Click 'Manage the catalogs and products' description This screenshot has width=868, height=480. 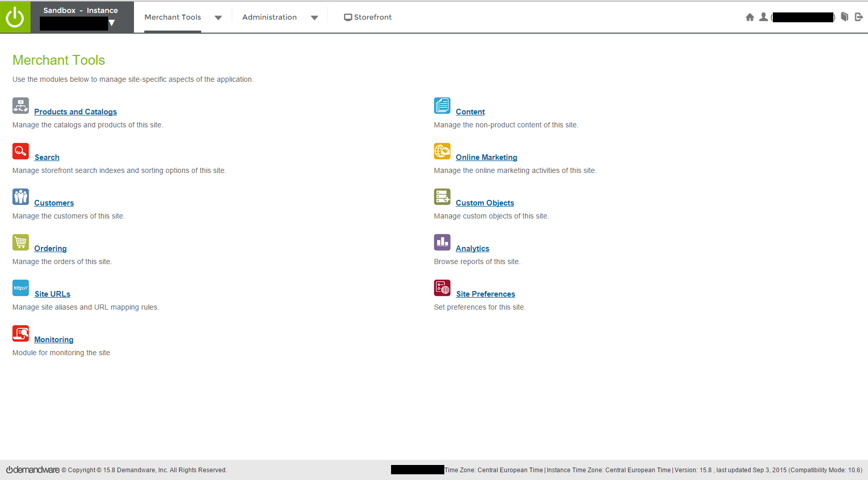[x=87, y=125]
